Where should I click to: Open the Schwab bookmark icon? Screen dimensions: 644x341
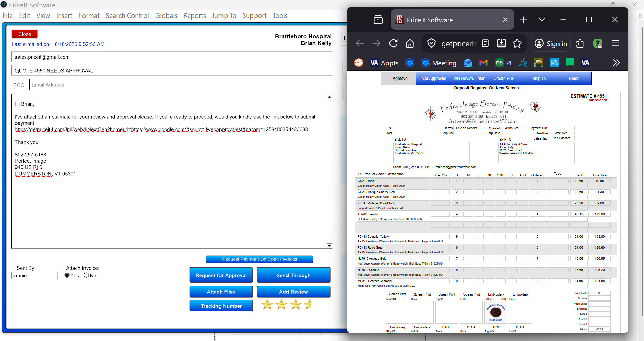[554, 63]
